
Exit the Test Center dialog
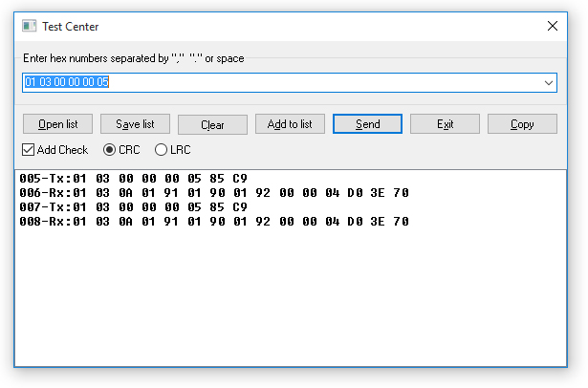pyautogui.click(x=445, y=124)
